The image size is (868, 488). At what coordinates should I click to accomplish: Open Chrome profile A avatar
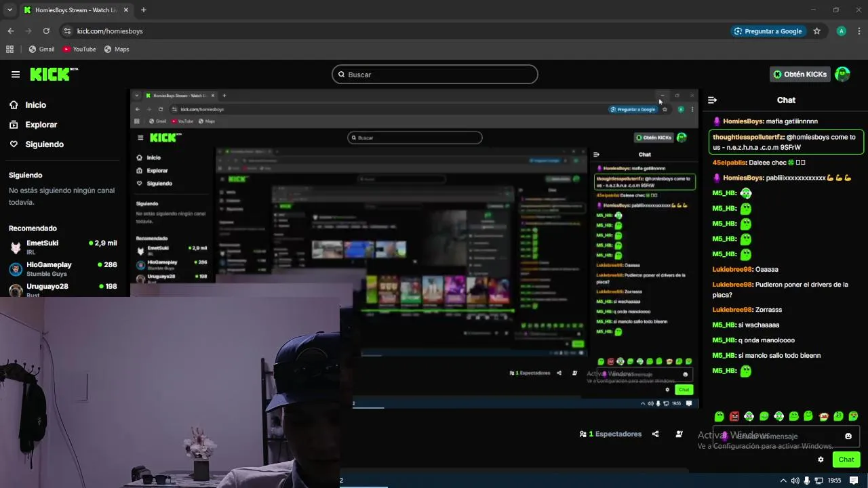click(x=842, y=31)
